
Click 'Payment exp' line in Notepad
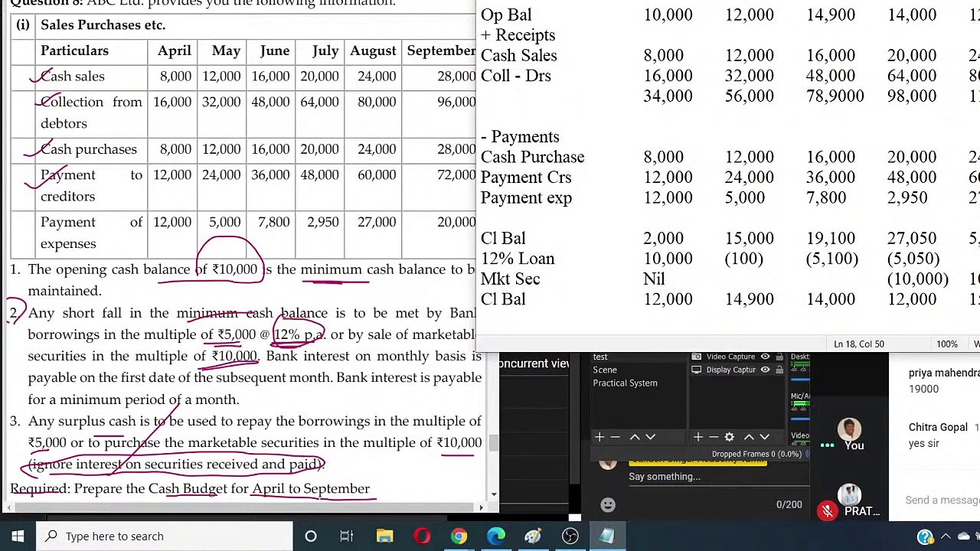tap(526, 197)
